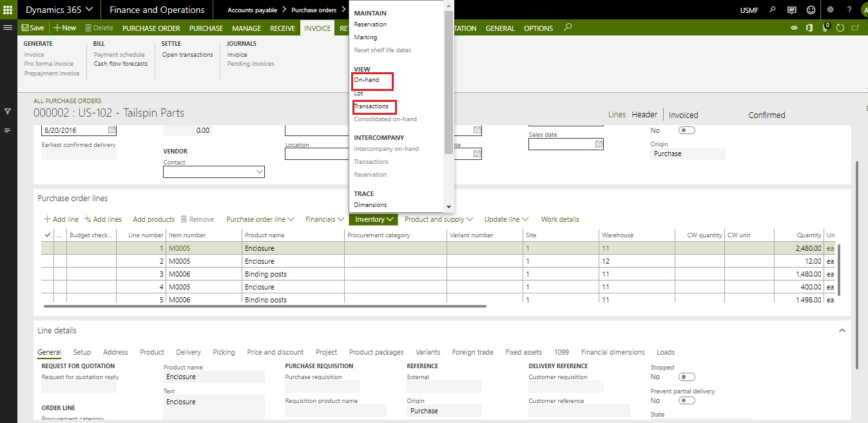
Task: Expand the Update line menu
Action: (x=506, y=219)
